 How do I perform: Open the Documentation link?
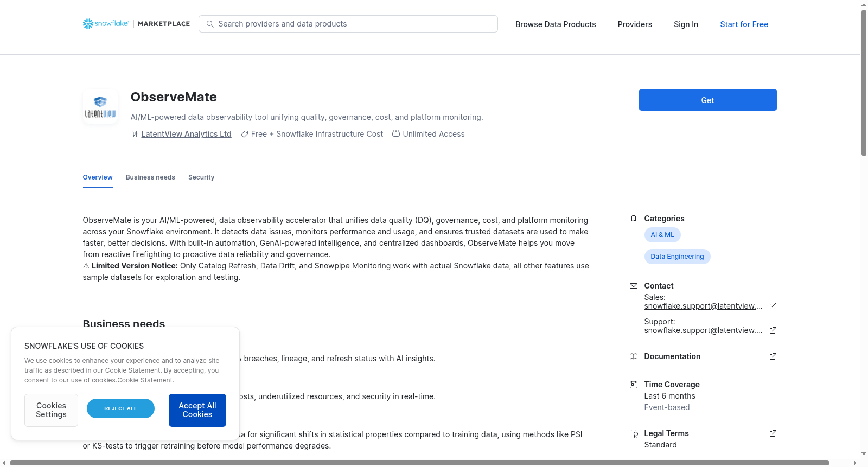(x=672, y=356)
